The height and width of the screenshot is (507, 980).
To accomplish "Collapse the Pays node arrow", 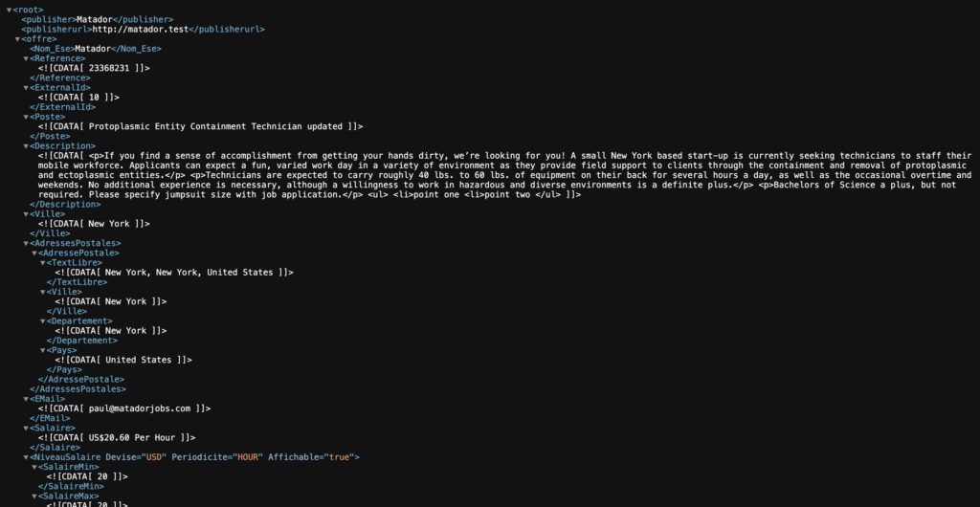I will coord(43,350).
